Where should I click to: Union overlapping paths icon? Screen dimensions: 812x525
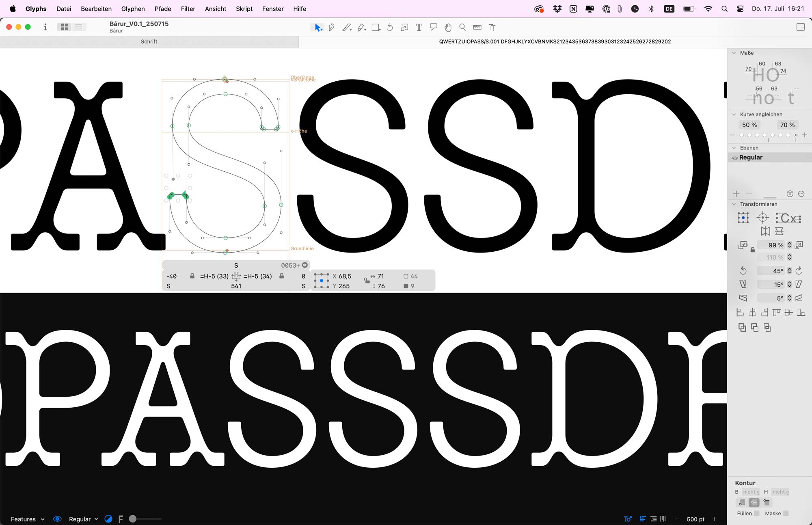pyautogui.click(x=742, y=328)
